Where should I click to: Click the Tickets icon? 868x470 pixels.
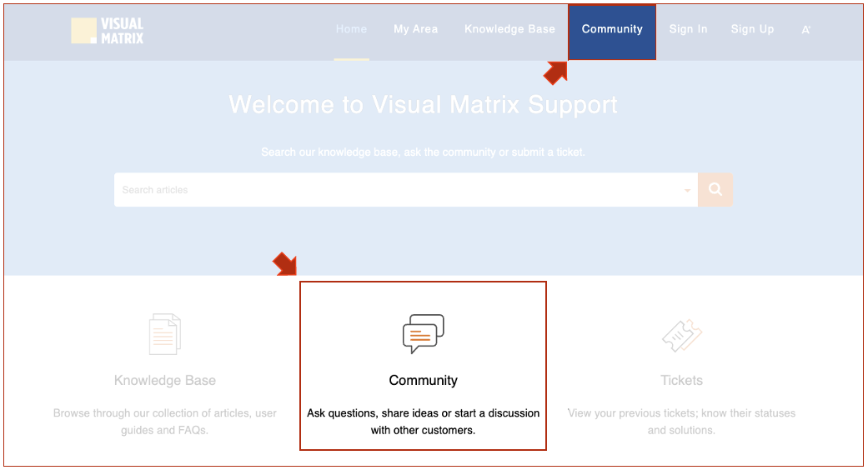(x=681, y=335)
